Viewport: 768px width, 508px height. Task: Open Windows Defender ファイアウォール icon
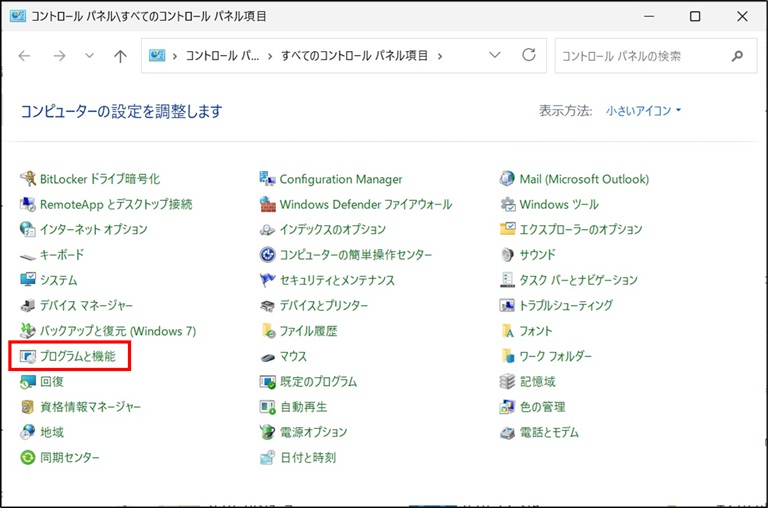(267, 204)
